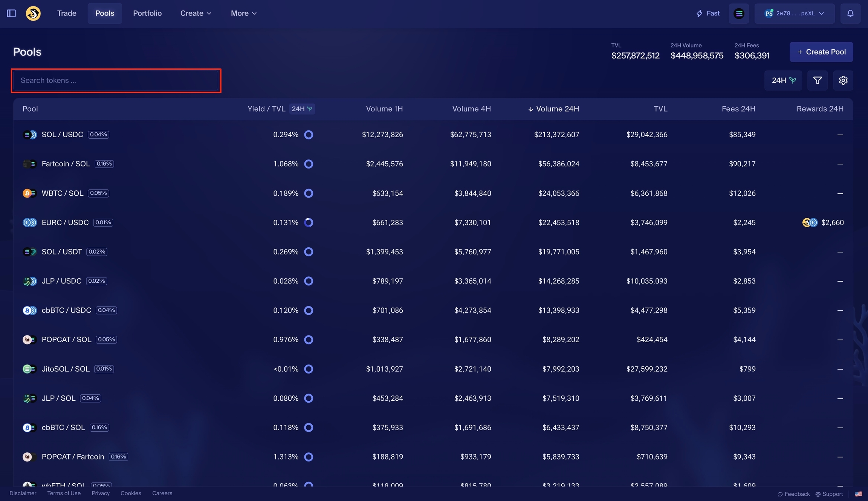868x501 pixels.
Task: Click the SOL/USDC pool token icons
Action: [29, 134]
